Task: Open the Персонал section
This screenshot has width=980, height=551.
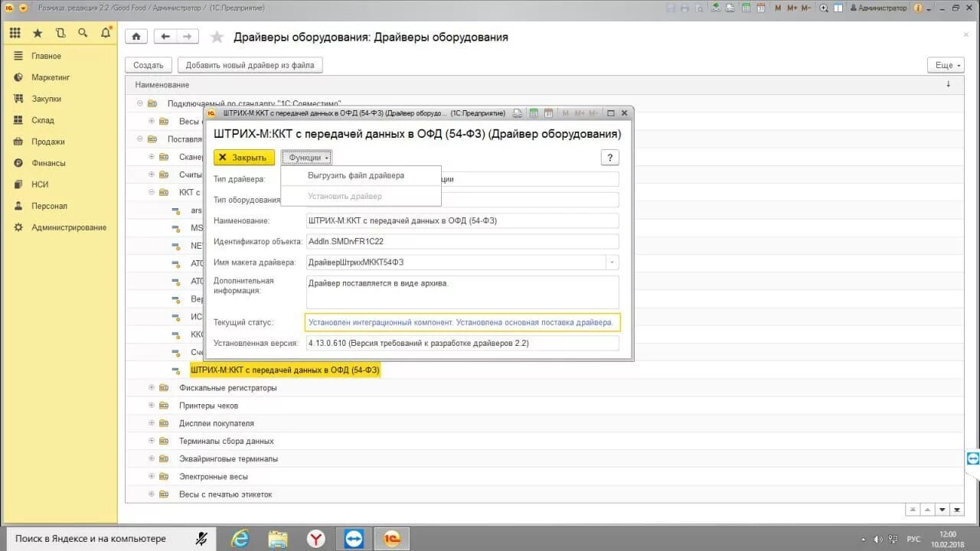Action: (49, 206)
